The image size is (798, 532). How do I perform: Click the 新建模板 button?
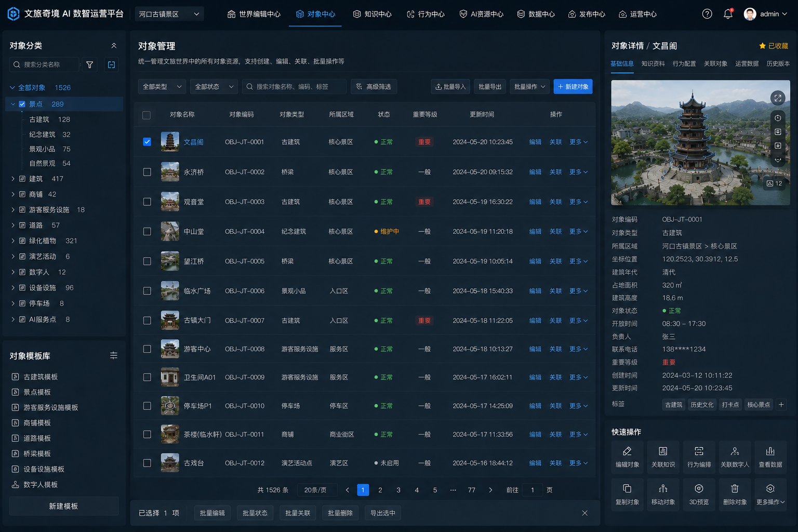coord(64,506)
